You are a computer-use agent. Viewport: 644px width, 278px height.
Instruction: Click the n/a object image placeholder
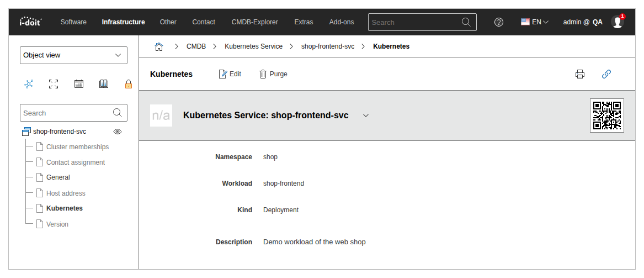click(161, 116)
